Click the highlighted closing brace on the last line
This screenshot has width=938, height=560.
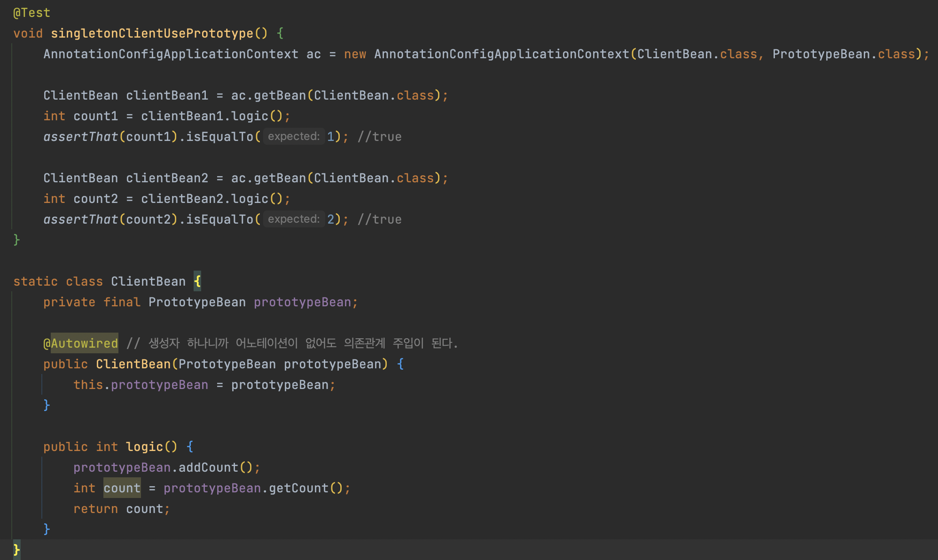[16, 549]
